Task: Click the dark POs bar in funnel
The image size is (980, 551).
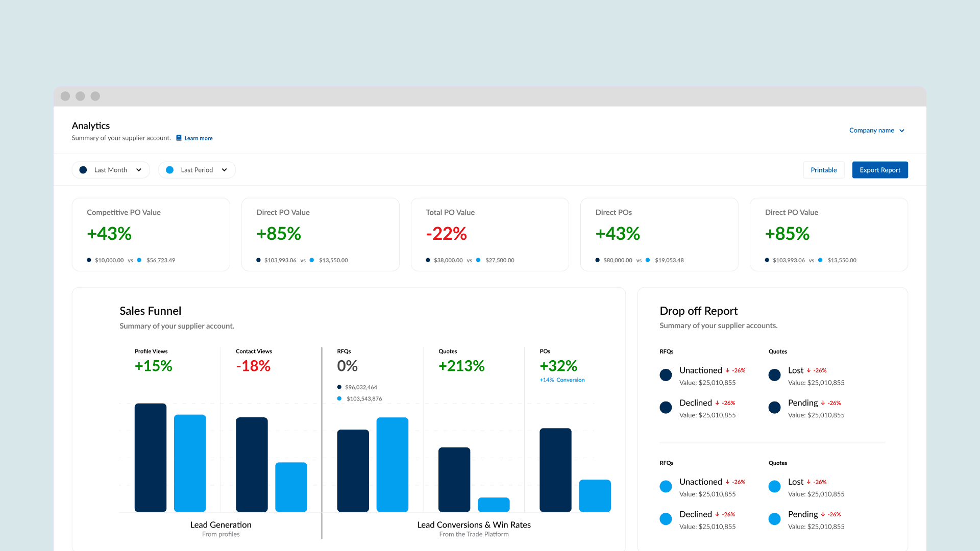Action: [555, 470]
